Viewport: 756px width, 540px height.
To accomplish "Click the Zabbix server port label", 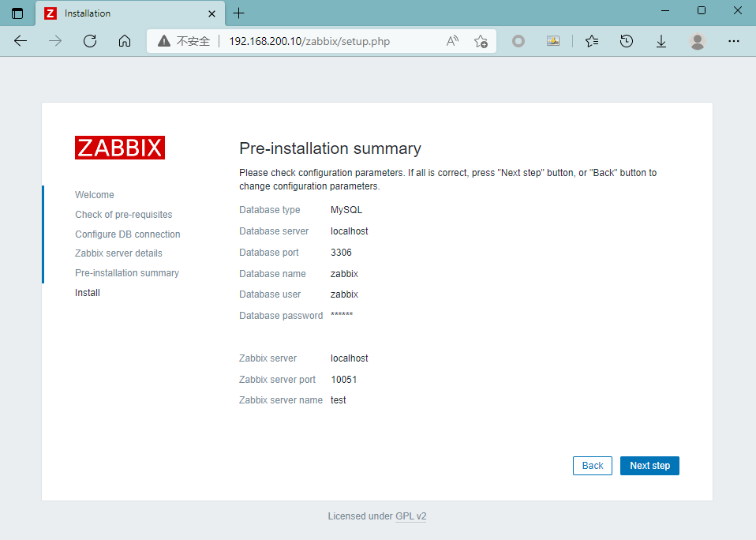I will point(277,380).
